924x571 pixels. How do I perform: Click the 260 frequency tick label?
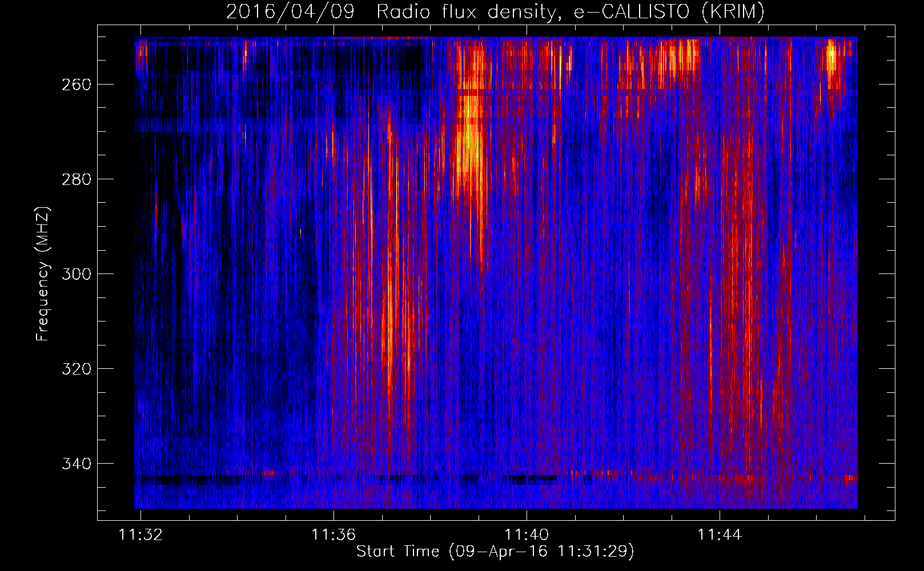[77, 85]
